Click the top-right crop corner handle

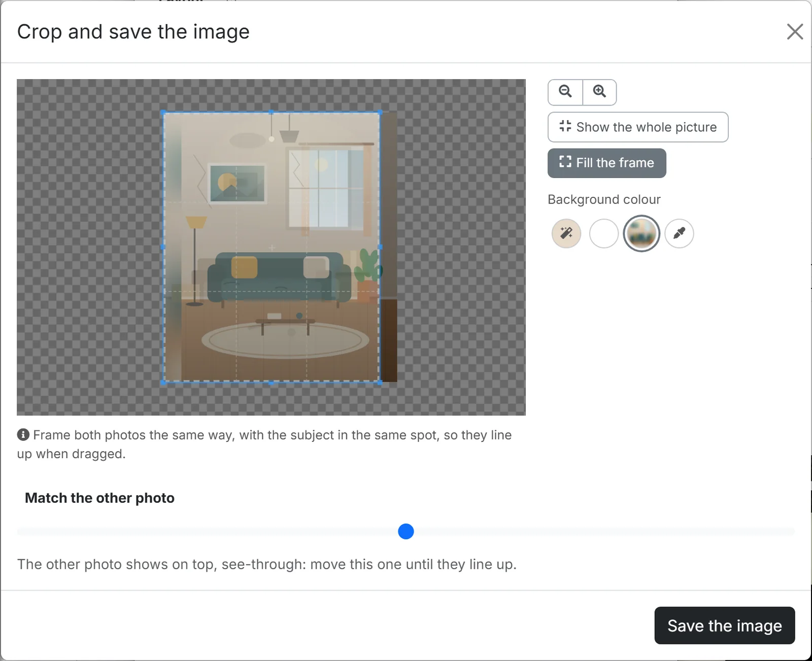380,112
